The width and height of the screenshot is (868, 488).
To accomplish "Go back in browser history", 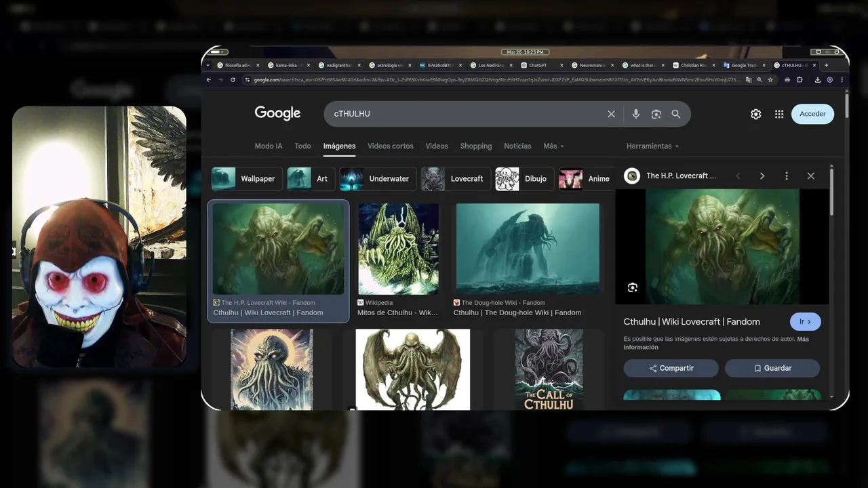I will coord(209,79).
